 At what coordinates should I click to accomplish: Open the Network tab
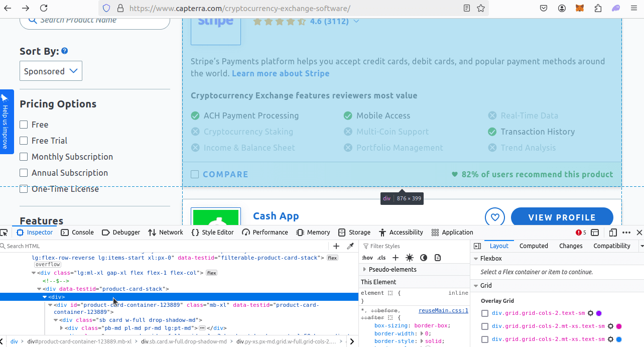(166, 233)
